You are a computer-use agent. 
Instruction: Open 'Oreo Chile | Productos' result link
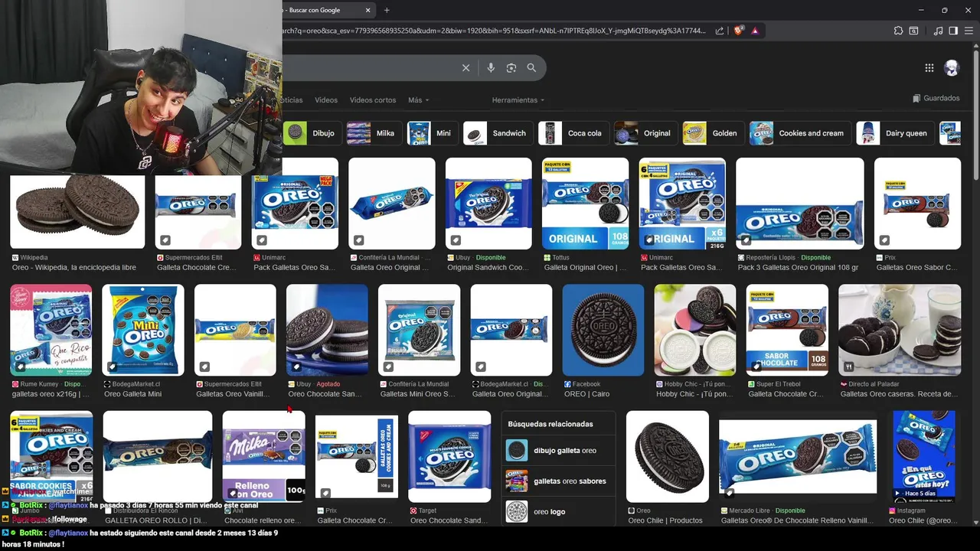click(x=665, y=520)
